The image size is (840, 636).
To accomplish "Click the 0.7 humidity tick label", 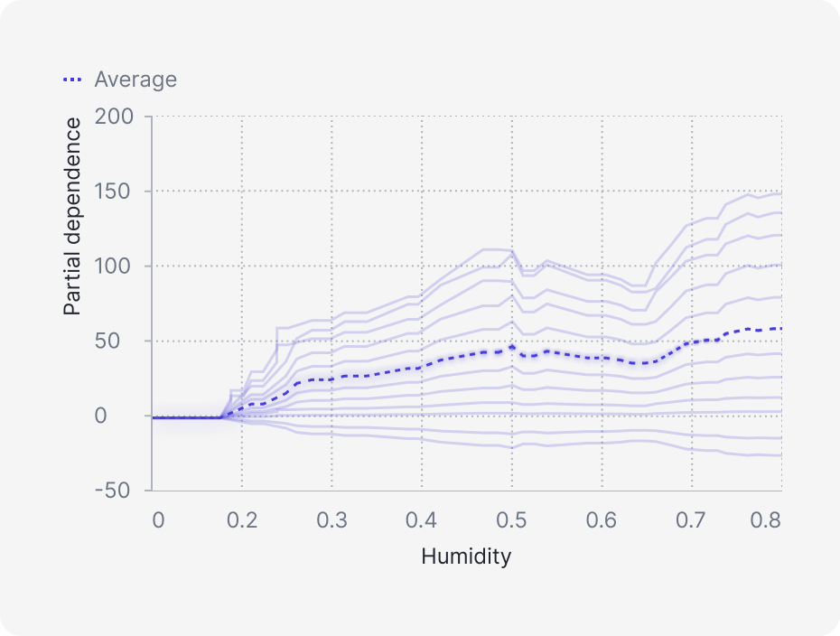I will point(690,521).
